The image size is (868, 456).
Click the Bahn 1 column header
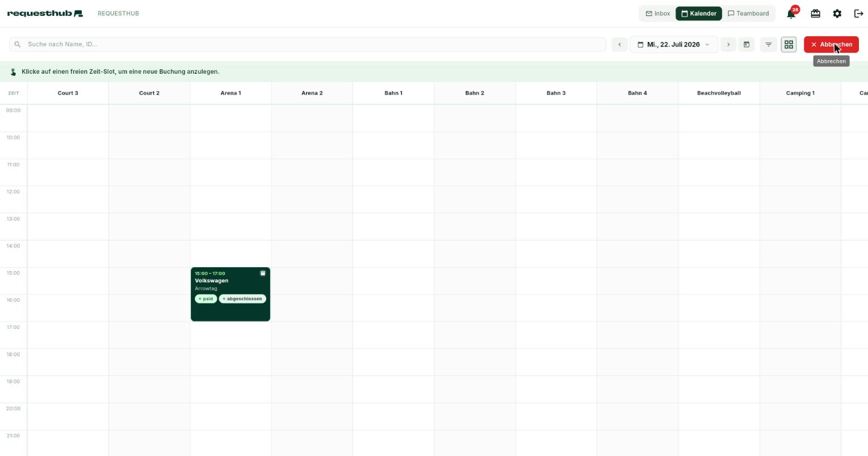coord(393,93)
